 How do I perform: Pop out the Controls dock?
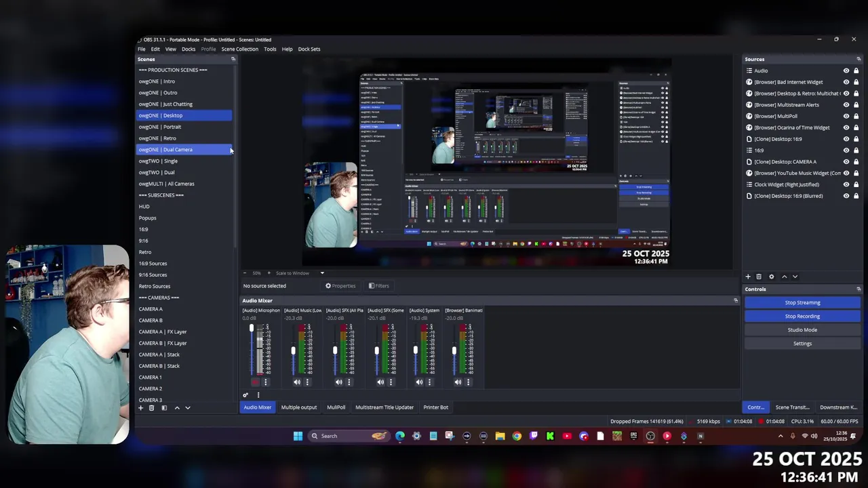[x=859, y=289]
